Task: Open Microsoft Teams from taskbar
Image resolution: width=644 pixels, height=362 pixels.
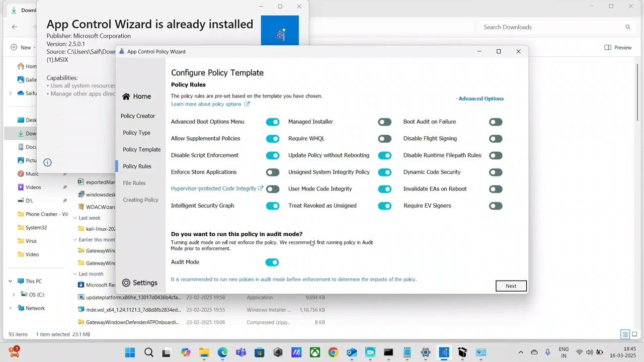Action: click(x=241, y=352)
